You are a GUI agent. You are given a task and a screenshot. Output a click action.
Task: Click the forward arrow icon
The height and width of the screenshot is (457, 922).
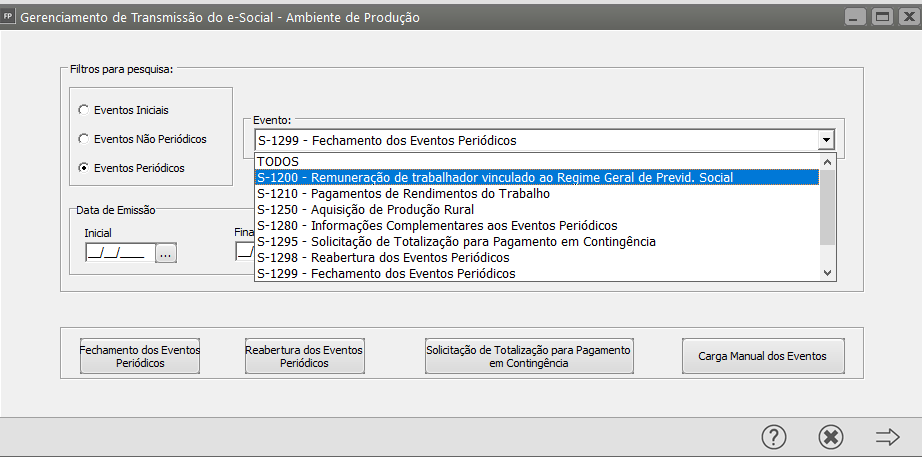point(887,437)
